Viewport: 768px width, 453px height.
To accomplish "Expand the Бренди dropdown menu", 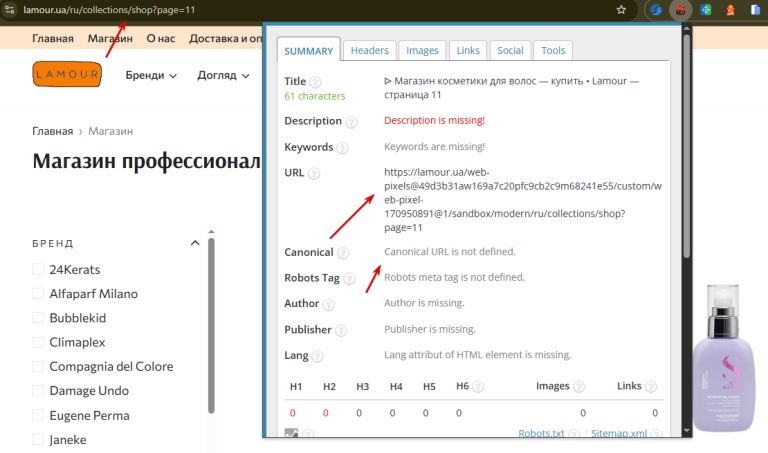I will 151,75.
